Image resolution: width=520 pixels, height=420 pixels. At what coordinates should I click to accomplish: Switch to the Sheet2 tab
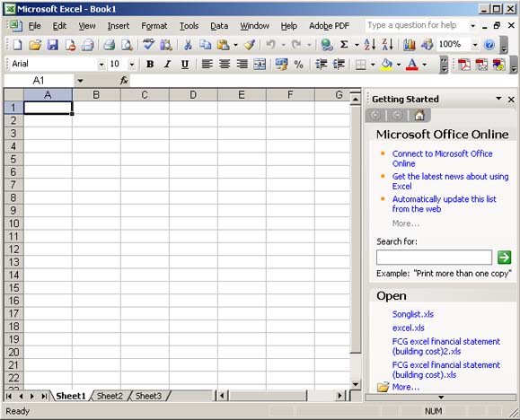pos(110,396)
